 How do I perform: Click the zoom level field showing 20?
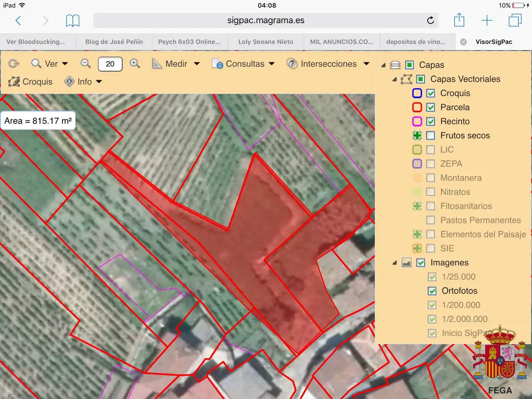[x=110, y=64]
